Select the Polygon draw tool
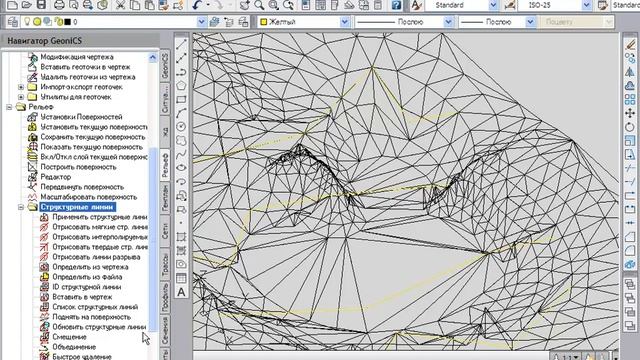The image size is (640, 360). [181, 85]
